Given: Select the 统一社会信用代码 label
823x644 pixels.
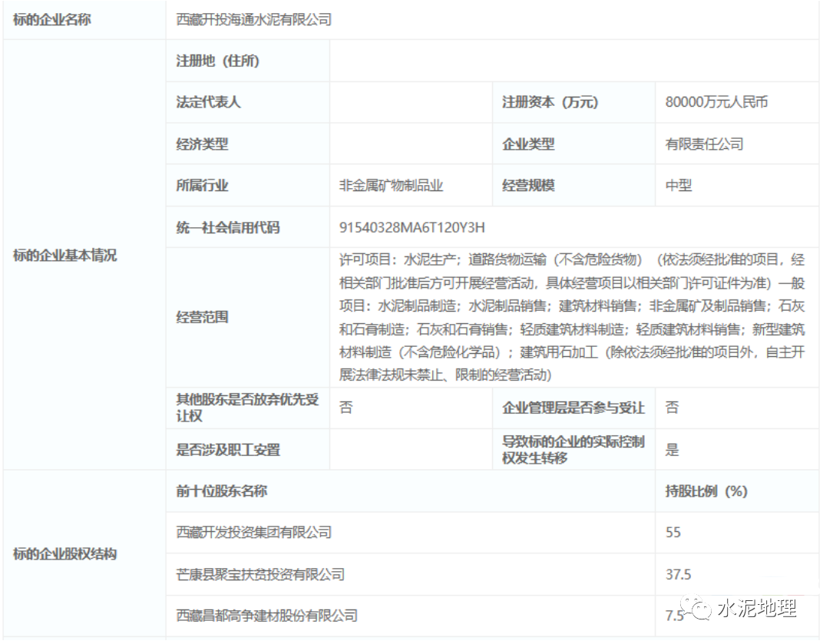Looking at the screenshot, I should tap(228, 227).
